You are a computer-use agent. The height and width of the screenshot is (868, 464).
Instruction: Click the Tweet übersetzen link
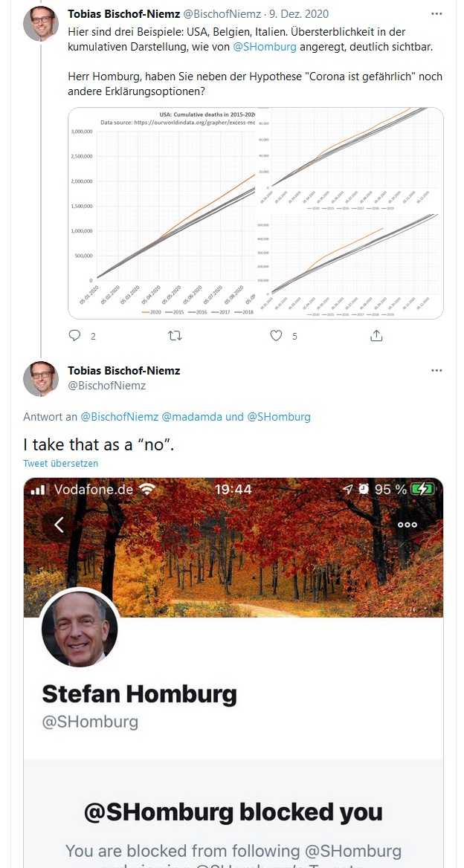click(x=61, y=463)
